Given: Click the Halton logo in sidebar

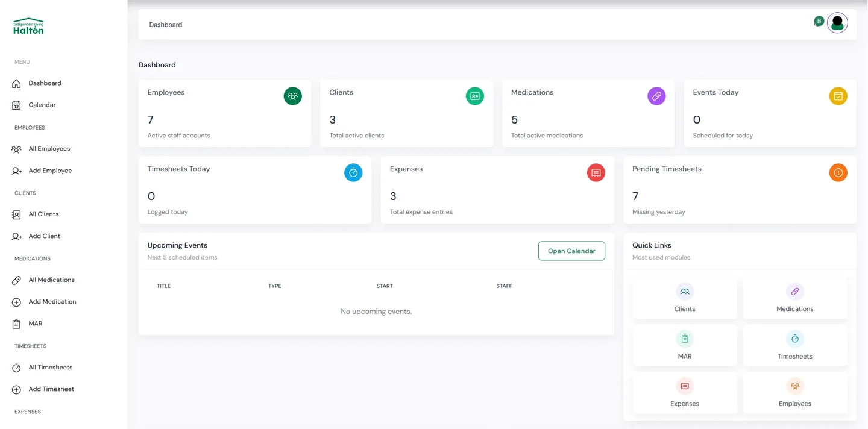Looking at the screenshot, I should [x=28, y=26].
